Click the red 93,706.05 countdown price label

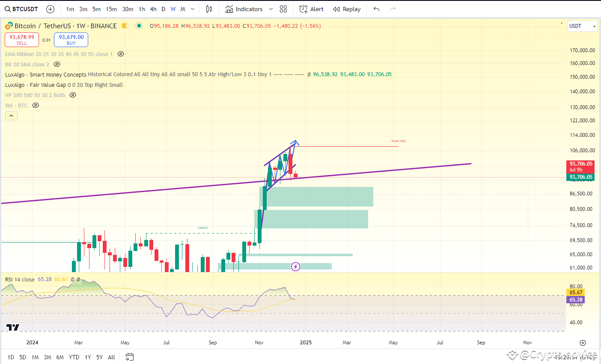pyautogui.click(x=581, y=166)
